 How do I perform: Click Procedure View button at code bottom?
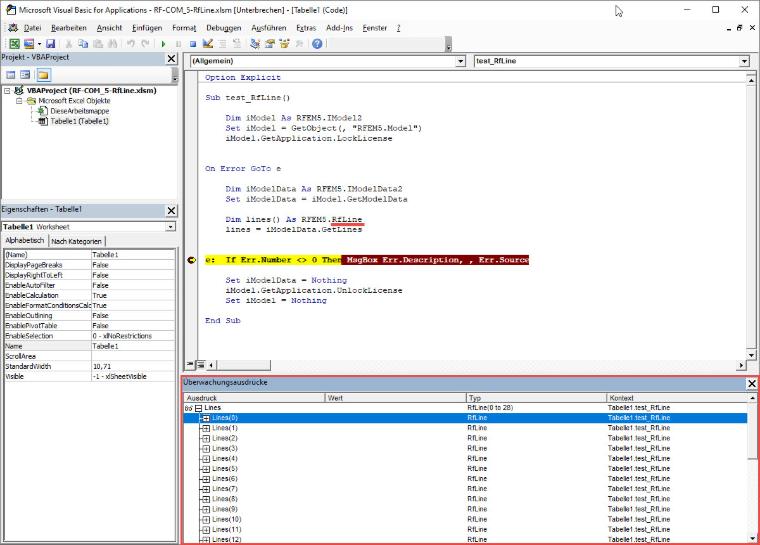point(190,364)
